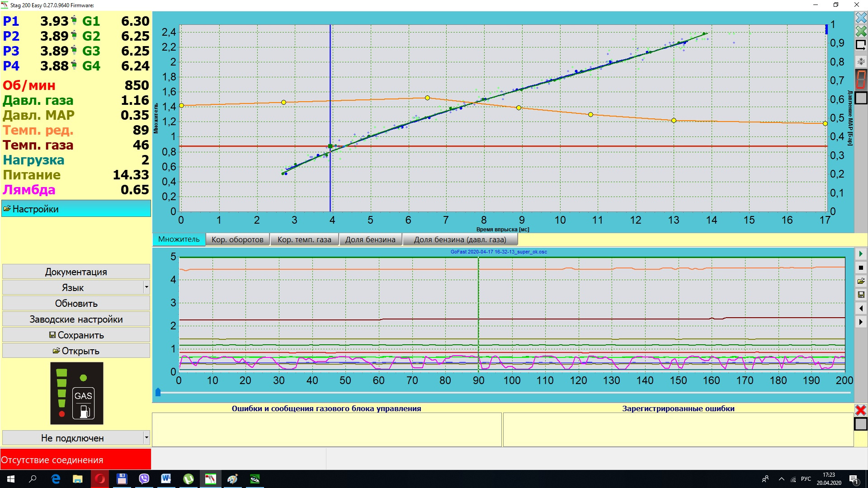Expand the Язык language dropdown
Viewport: 868px width, 488px height.
click(x=146, y=287)
